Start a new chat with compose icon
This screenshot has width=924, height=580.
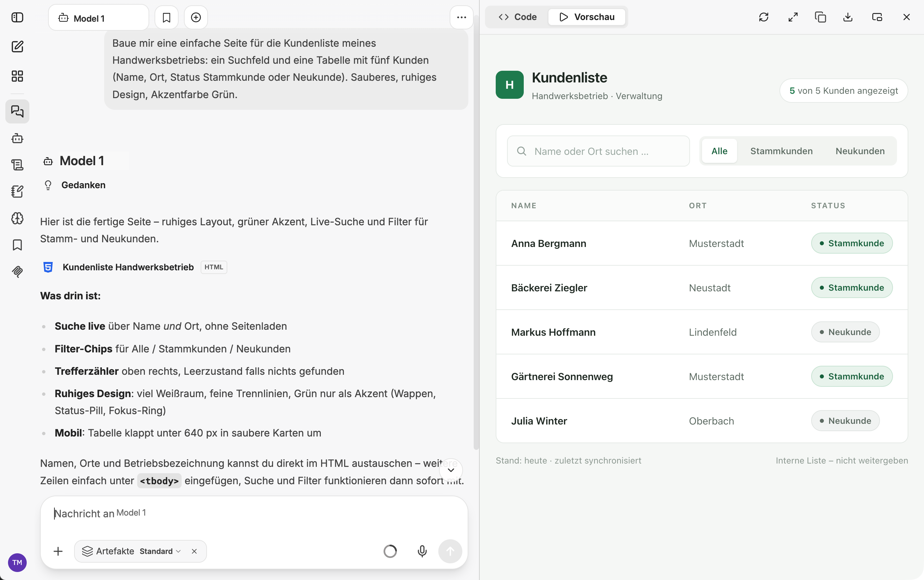point(17,46)
